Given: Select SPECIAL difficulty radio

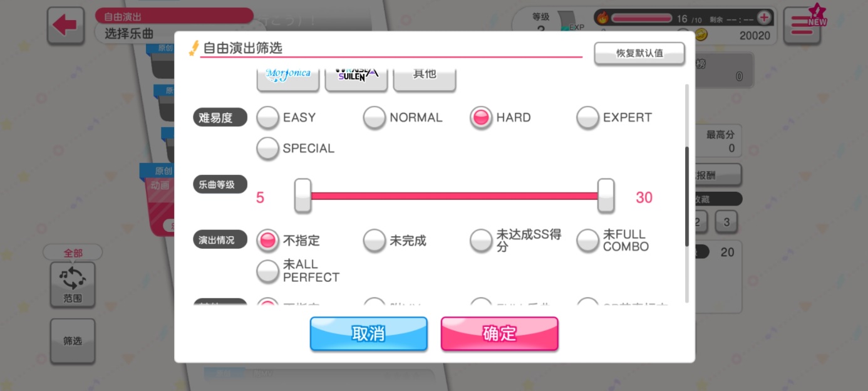Looking at the screenshot, I should point(268,149).
